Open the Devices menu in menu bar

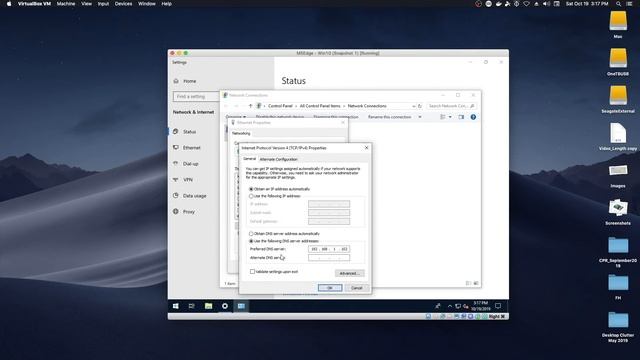pyautogui.click(x=123, y=4)
